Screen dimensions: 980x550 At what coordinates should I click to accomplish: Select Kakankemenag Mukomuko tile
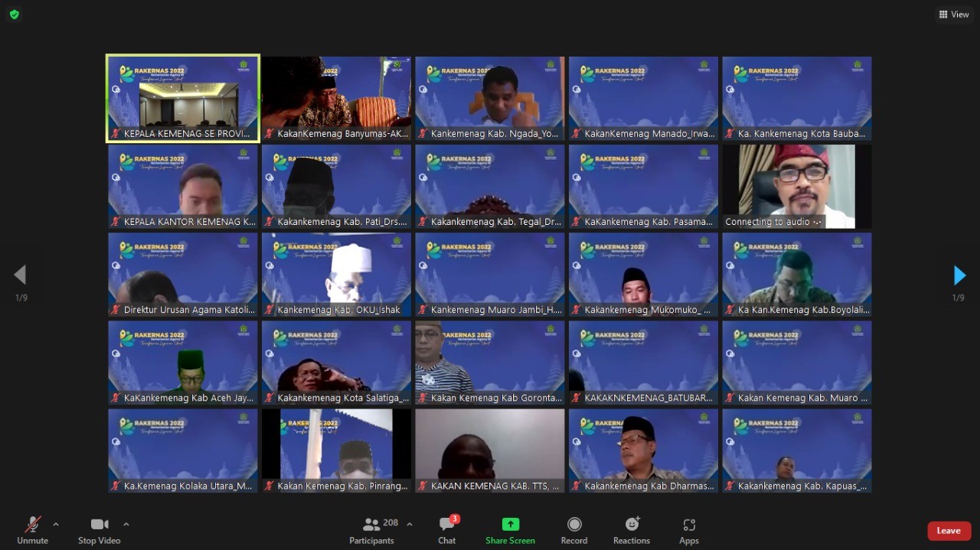coord(644,275)
